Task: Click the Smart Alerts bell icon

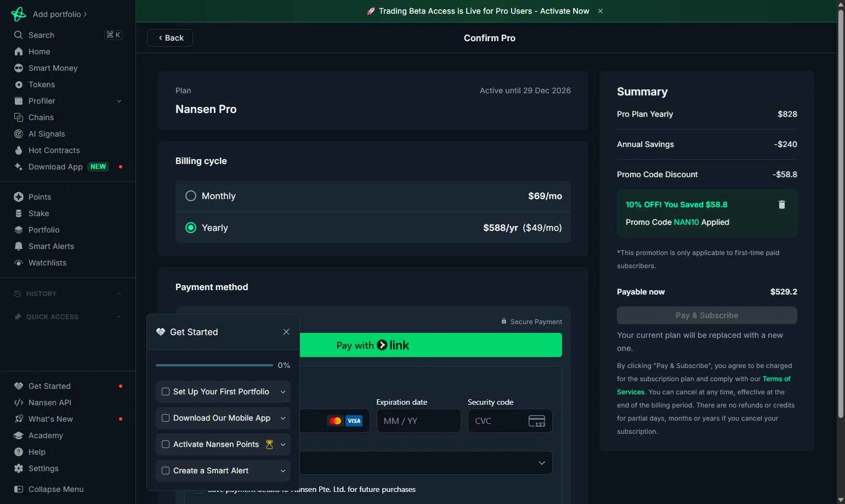Action: [19, 246]
